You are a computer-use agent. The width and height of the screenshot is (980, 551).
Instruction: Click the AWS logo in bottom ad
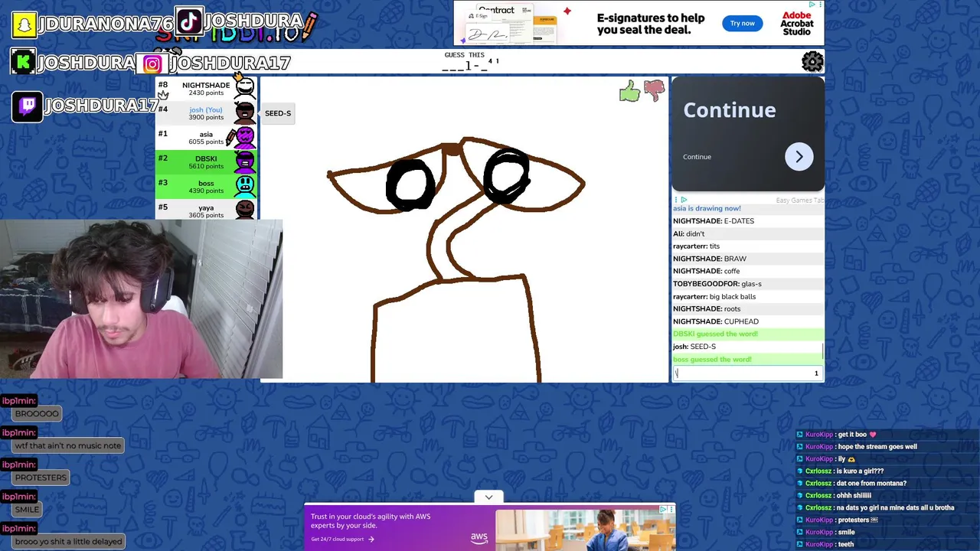[x=479, y=537]
